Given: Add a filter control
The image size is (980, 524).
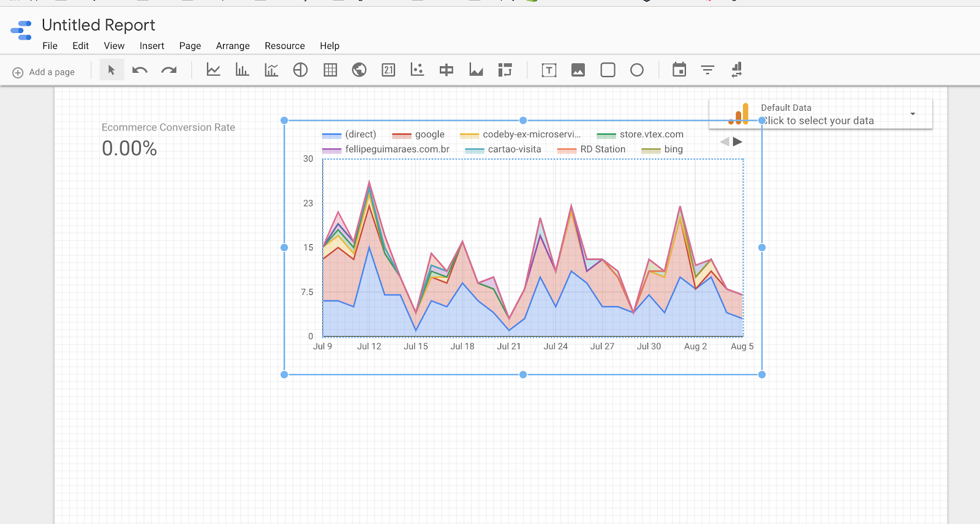Looking at the screenshot, I should pyautogui.click(x=707, y=70).
